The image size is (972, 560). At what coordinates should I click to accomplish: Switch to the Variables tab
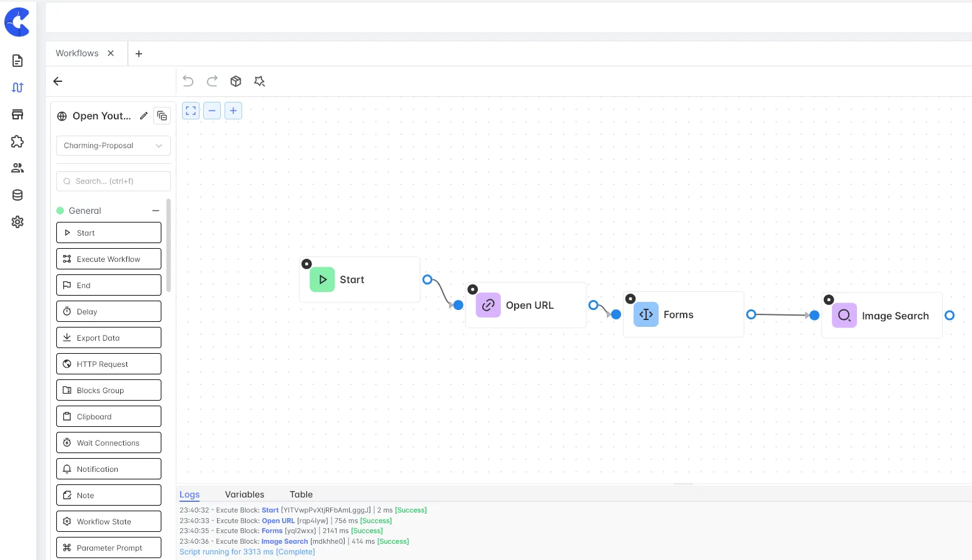245,494
